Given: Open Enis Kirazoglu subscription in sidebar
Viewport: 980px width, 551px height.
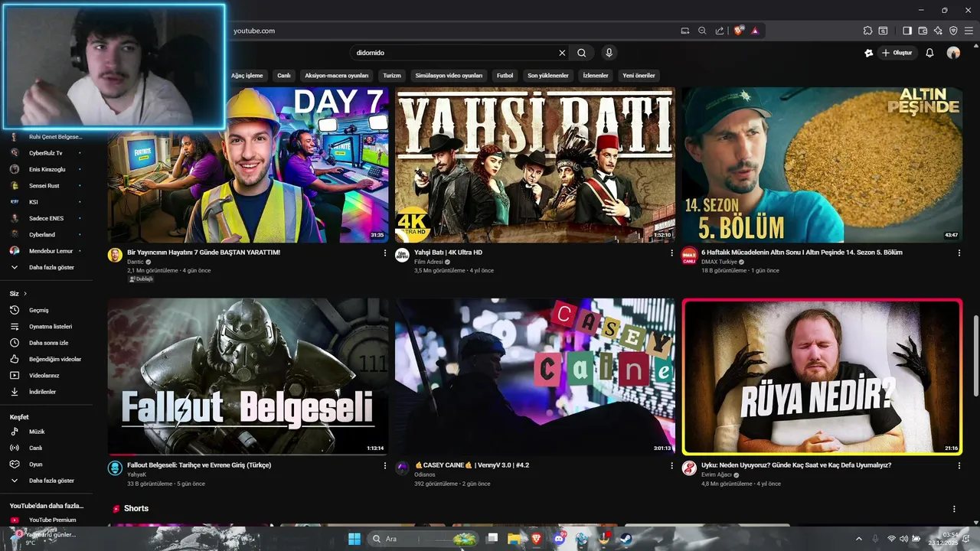Looking at the screenshot, I should tap(47, 169).
